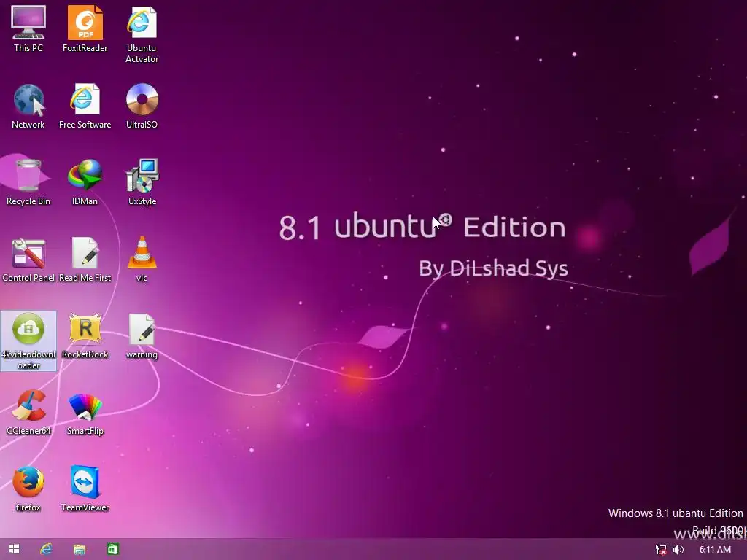The width and height of the screenshot is (747, 560).
Task: Launch firefox from the desktop
Action: (28, 489)
